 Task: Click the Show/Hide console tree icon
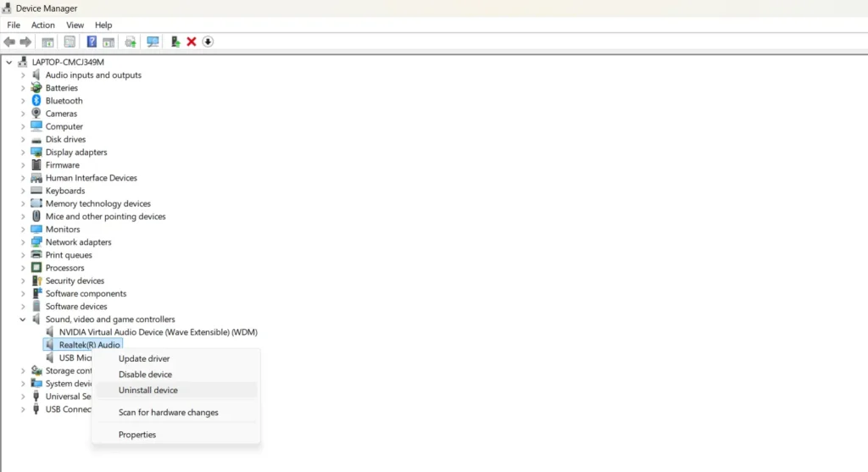tap(47, 42)
